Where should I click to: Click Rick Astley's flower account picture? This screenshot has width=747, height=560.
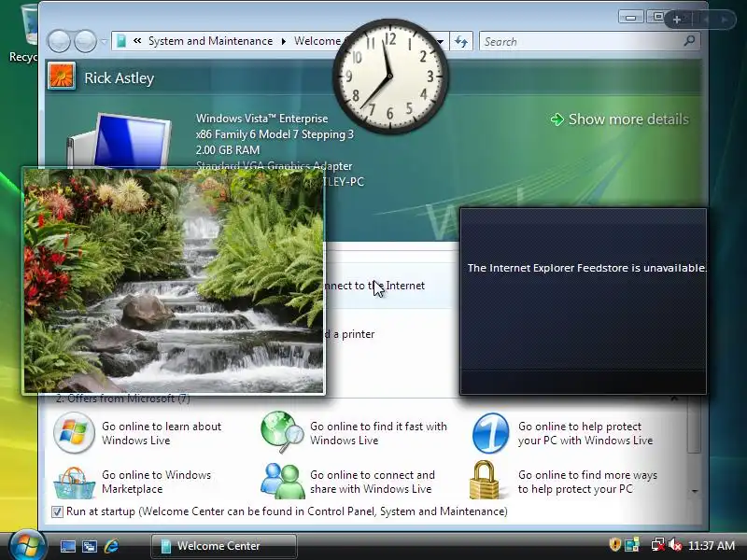point(62,77)
